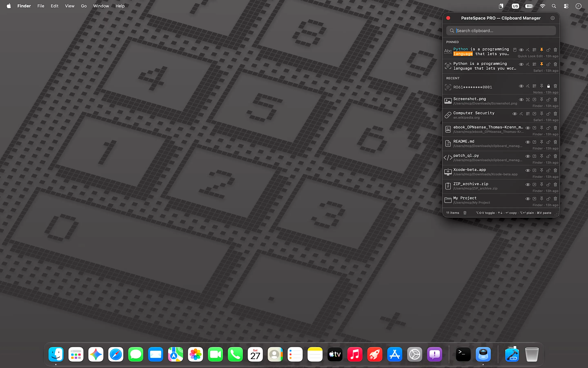Delete the RO61 clipboard item

(x=556, y=86)
